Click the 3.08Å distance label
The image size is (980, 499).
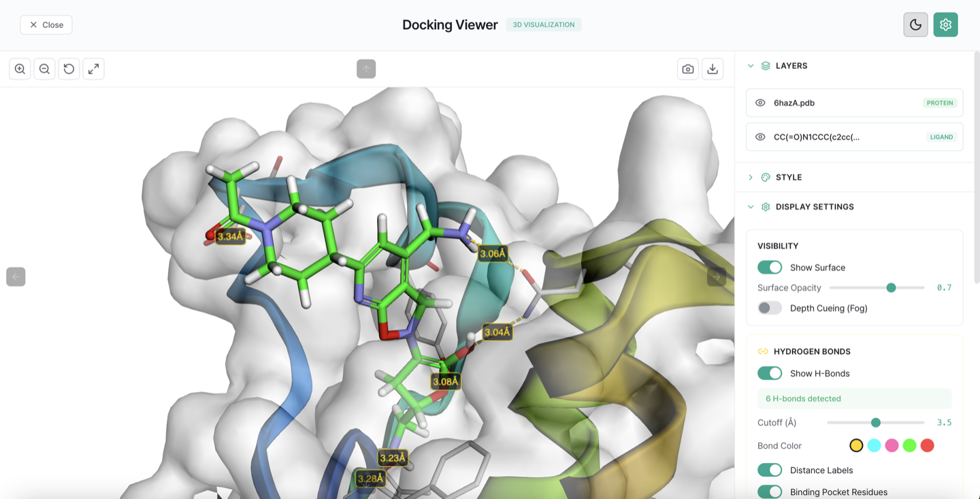click(x=446, y=381)
